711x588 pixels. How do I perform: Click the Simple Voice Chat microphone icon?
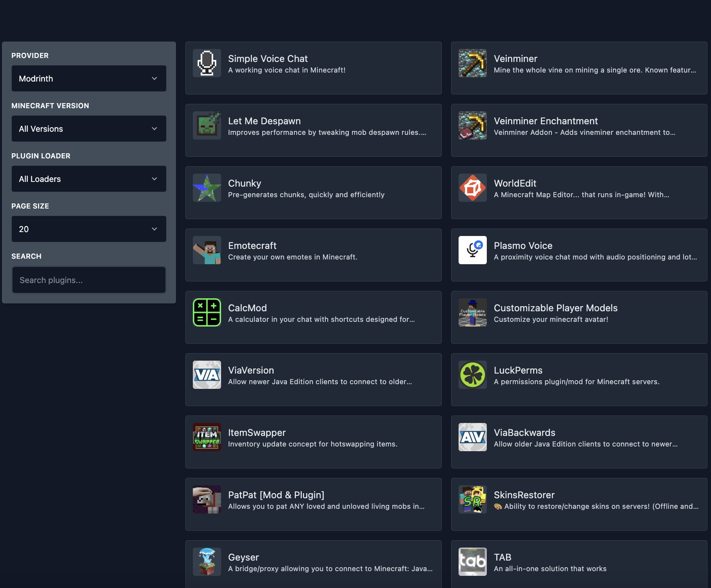click(x=207, y=63)
